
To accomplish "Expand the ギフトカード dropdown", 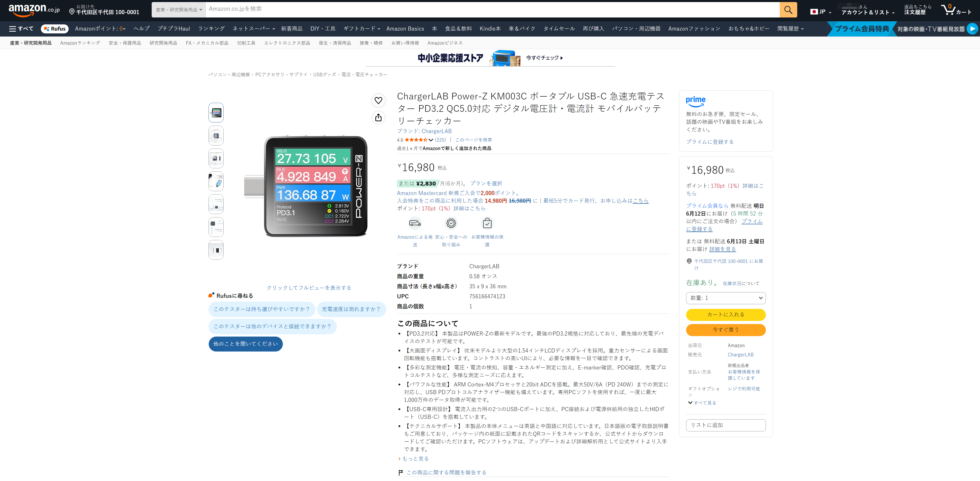I will [361, 29].
